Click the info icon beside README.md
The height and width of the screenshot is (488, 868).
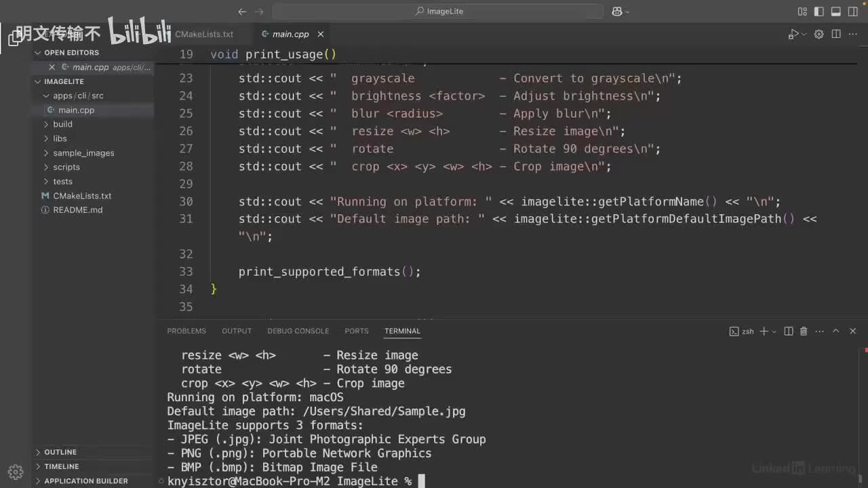pyautogui.click(x=46, y=209)
